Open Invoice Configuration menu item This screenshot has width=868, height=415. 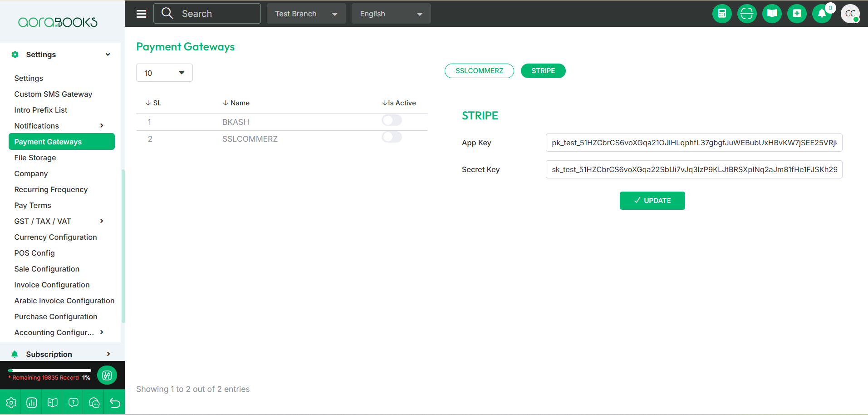52,285
